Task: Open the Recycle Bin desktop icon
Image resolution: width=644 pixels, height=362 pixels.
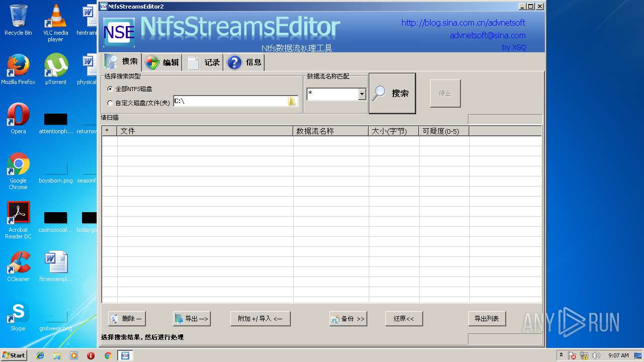Action: point(18,20)
